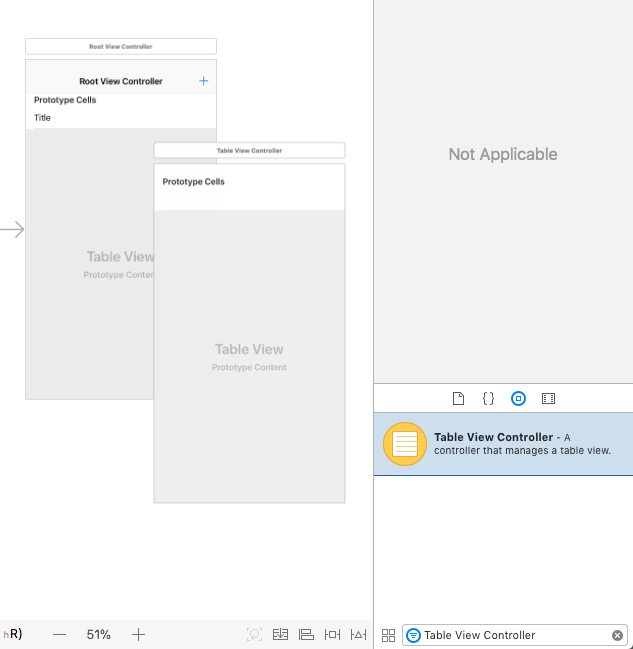633x649 pixels.
Task: Switch to the Object library tab
Action: click(518, 398)
